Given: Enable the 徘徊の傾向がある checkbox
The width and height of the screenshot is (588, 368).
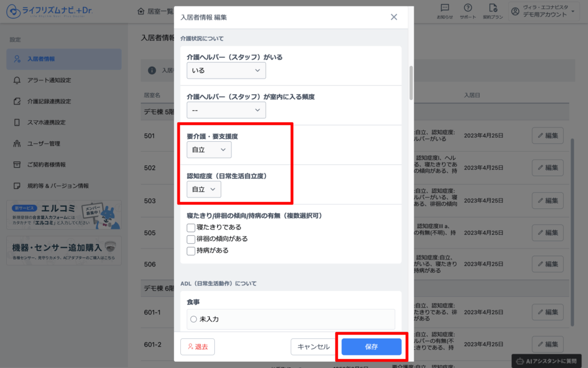Looking at the screenshot, I should coord(191,239).
